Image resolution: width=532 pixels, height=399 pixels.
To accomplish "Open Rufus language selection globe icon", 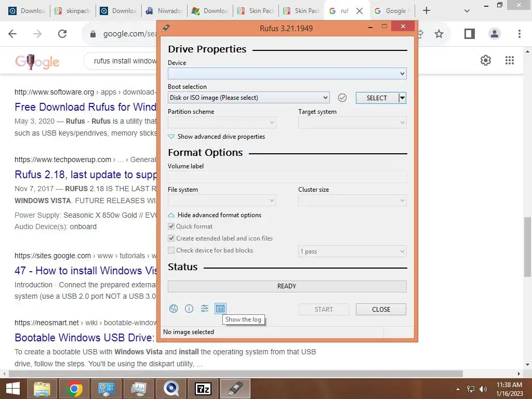I will tap(174, 309).
